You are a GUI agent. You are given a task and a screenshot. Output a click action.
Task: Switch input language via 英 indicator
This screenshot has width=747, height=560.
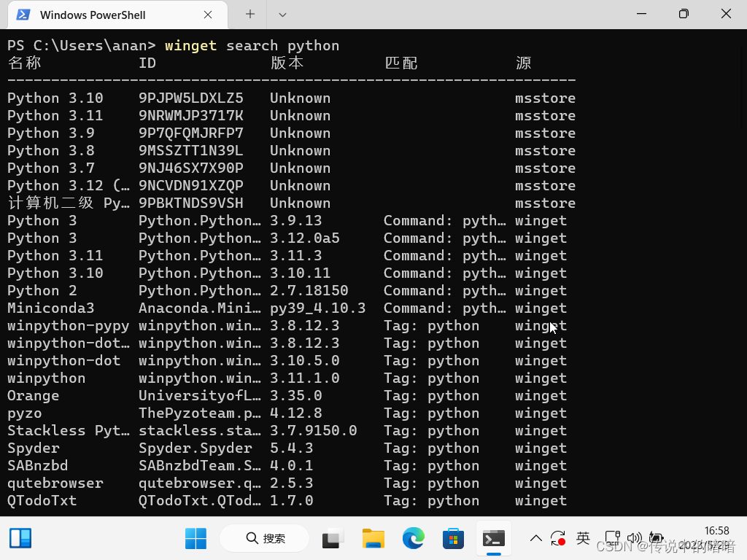coord(583,538)
